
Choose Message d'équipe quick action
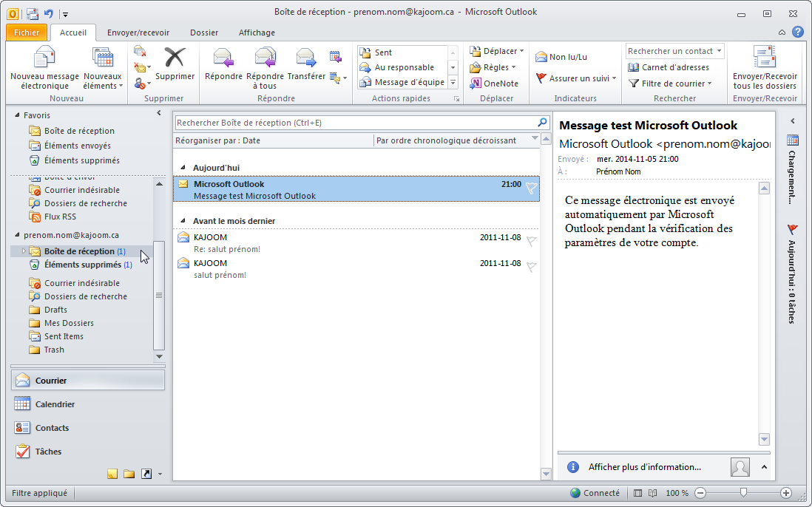pos(402,82)
